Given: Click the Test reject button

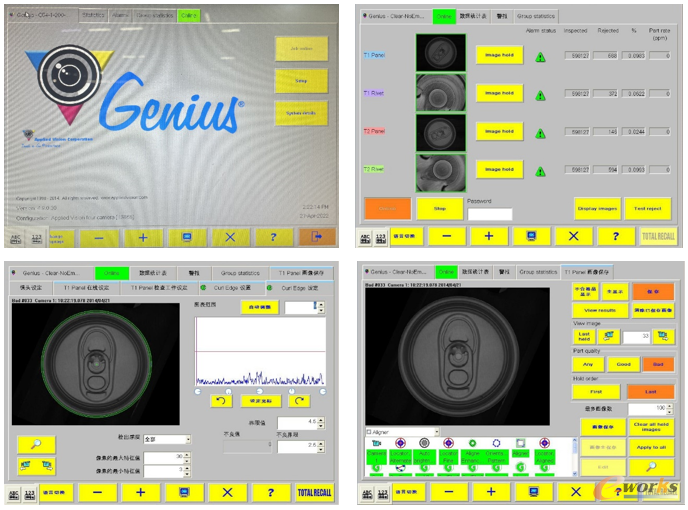Looking at the screenshot, I should [647, 208].
